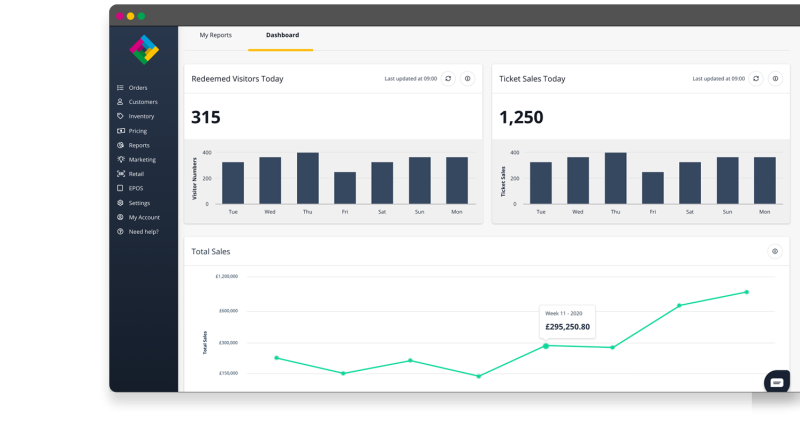Open Redeemed Visitors Today panel options

[x=467, y=78]
